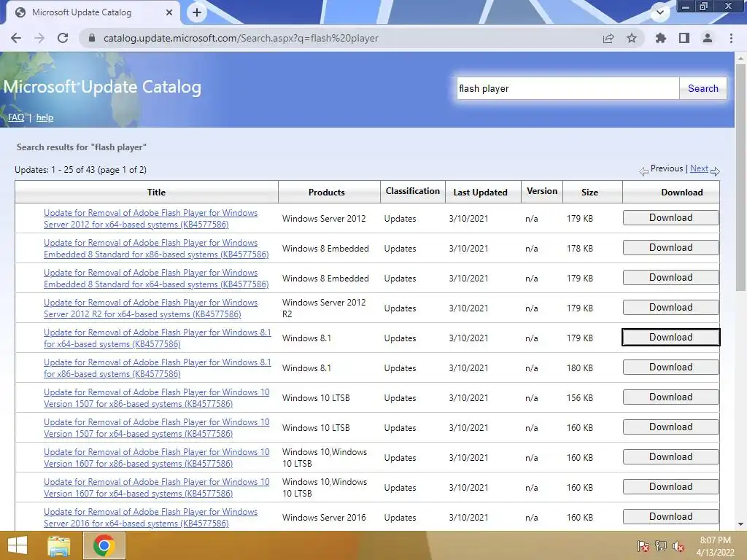Viewport: 747px width, 560px height.
Task: Click the flash player search field
Action: click(568, 88)
